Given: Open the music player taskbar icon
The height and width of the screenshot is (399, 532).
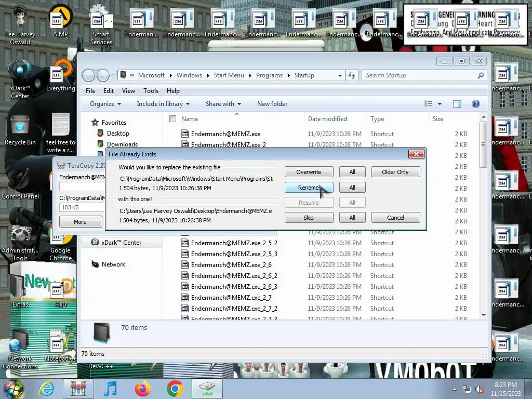Looking at the screenshot, I should click(x=111, y=389).
